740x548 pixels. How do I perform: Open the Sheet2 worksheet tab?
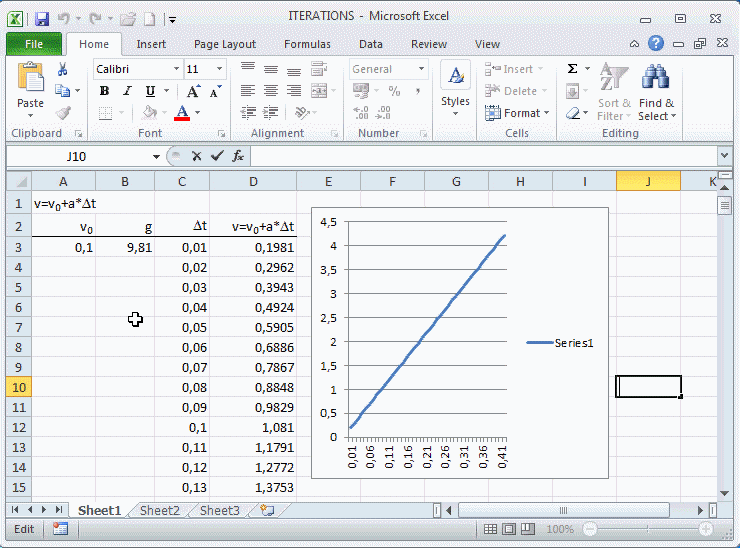[x=160, y=510]
